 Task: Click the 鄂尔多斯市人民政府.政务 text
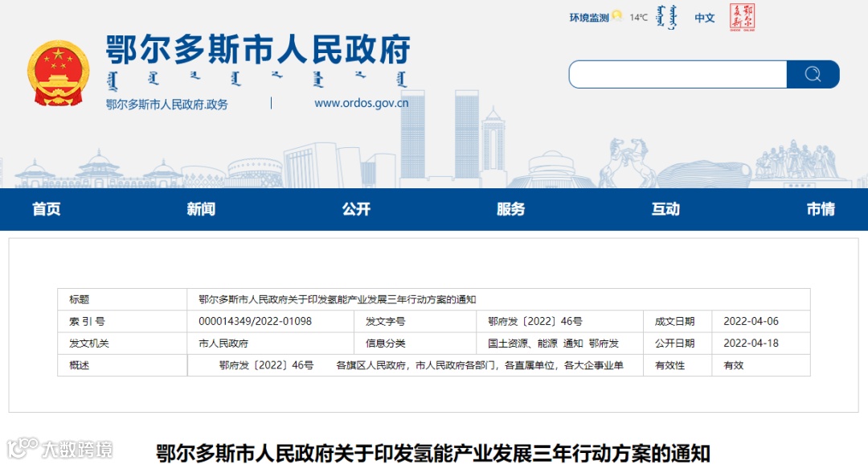point(166,105)
